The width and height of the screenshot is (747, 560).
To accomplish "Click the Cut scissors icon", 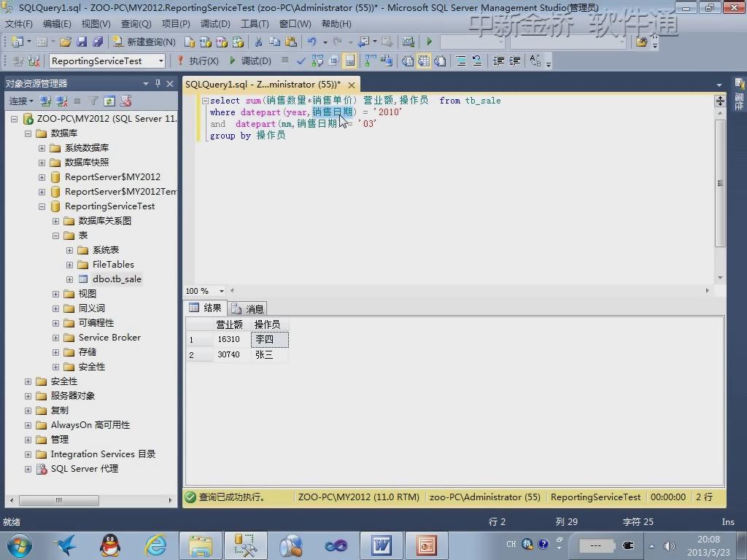I will 259,42.
